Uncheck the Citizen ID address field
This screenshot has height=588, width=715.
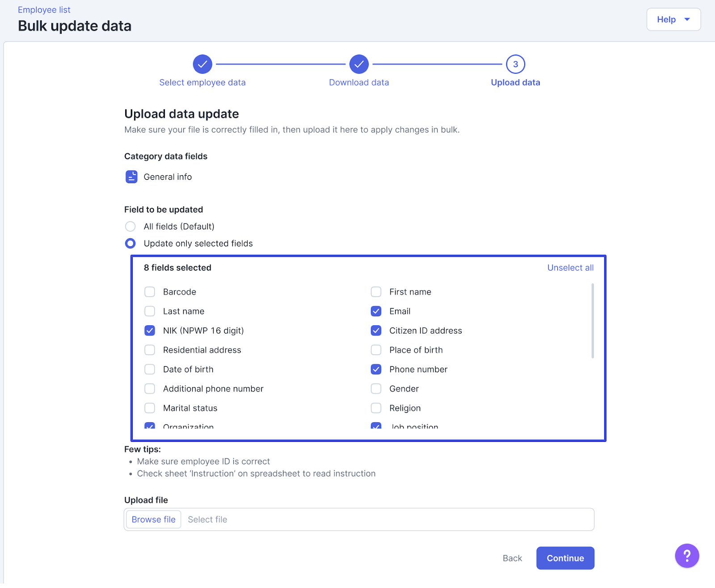click(376, 331)
